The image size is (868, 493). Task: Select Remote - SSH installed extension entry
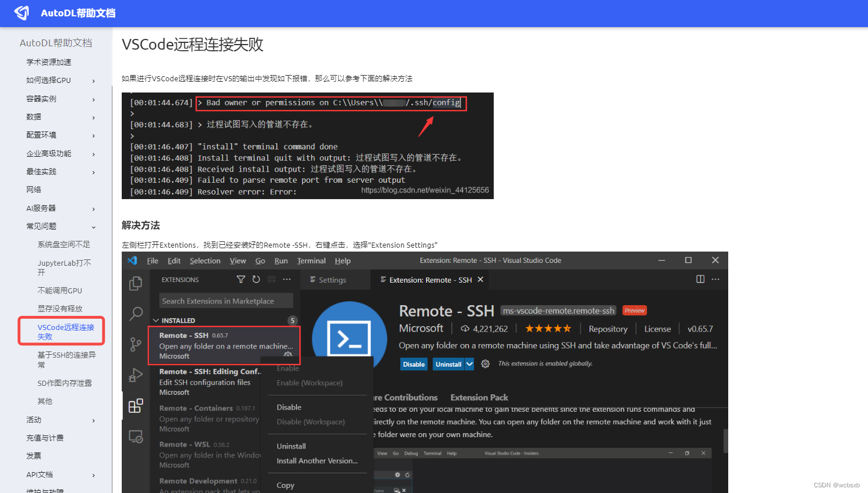pos(224,345)
